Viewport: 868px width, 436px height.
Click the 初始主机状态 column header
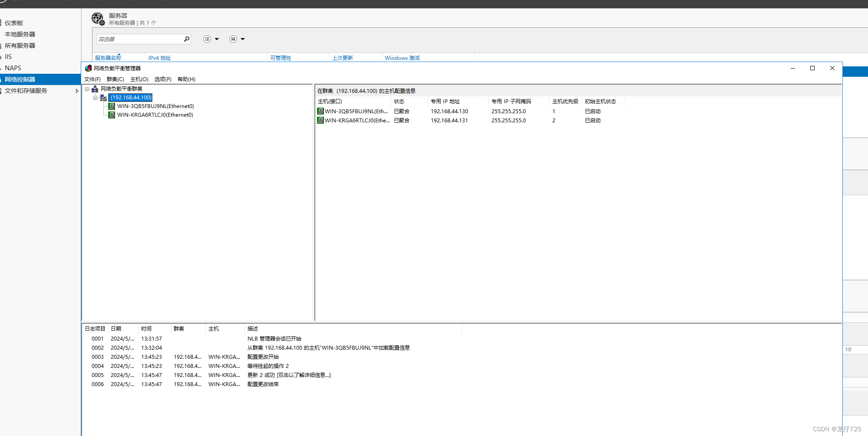[x=604, y=102]
